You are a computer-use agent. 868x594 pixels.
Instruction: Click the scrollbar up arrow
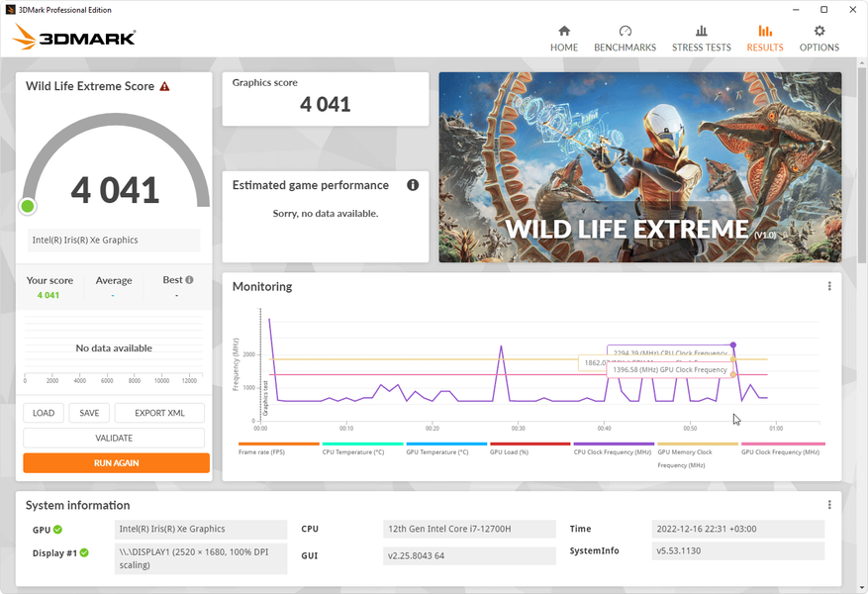point(862,62)
